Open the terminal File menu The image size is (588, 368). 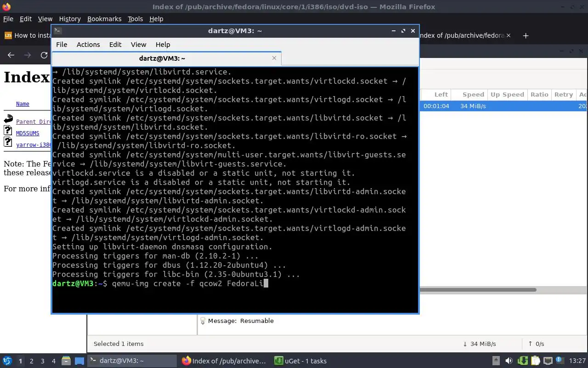click(62, 45)
